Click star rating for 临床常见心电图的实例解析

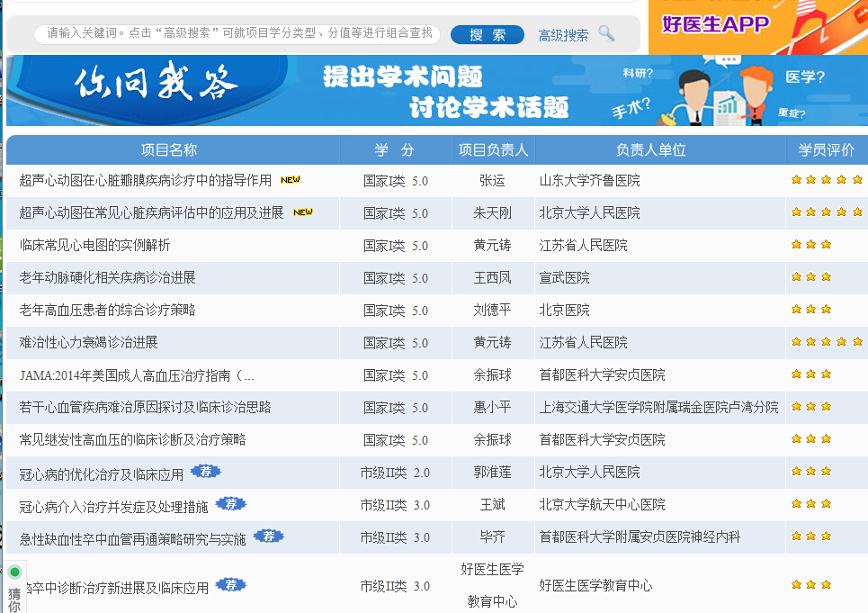tap(811, 245)
